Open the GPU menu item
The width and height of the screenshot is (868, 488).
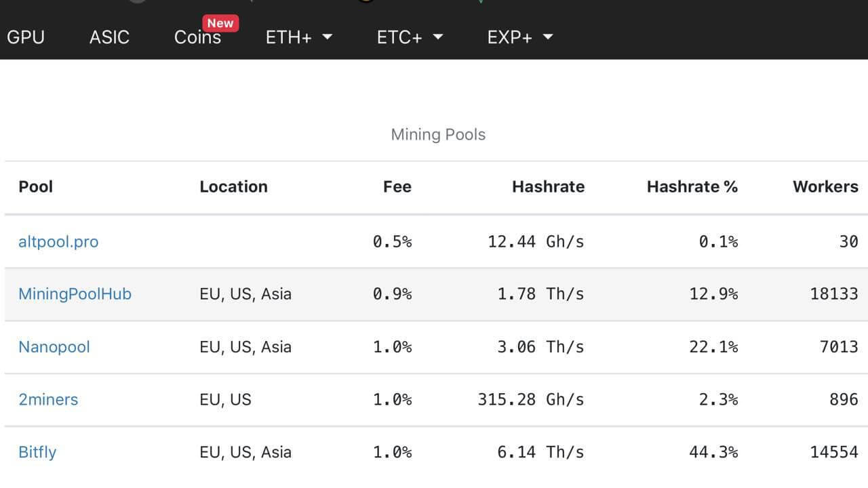coord(26,37)
